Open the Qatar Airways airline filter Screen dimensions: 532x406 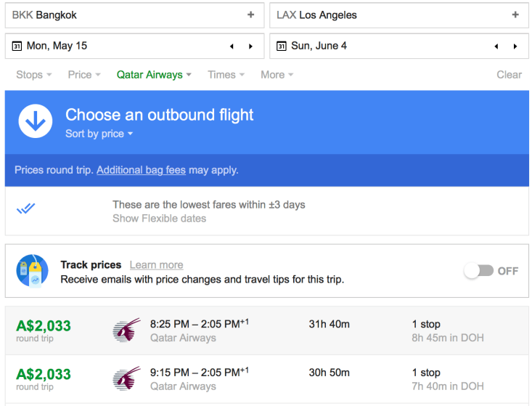coord(154,75)
